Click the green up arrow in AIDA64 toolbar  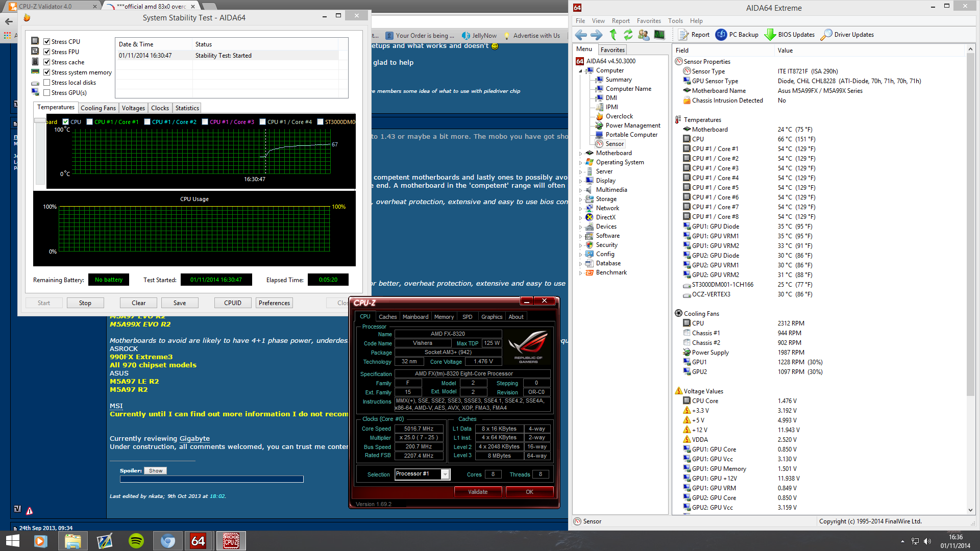tap(613, 35)
